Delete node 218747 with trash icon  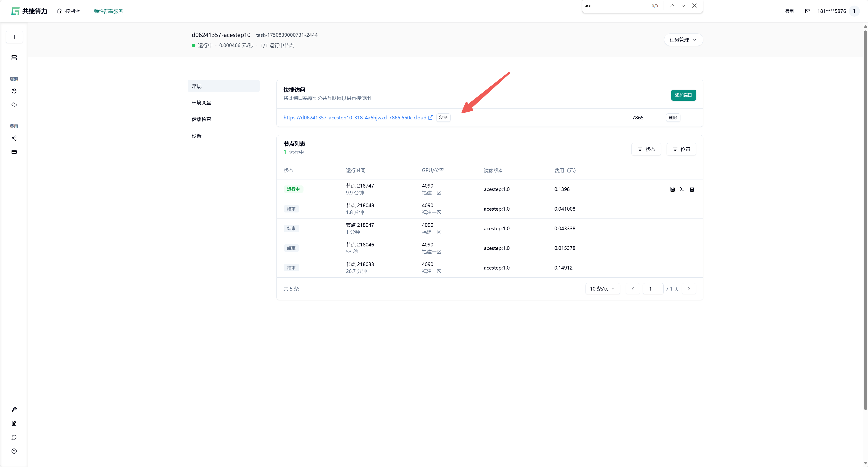click(x=692, y=189)
